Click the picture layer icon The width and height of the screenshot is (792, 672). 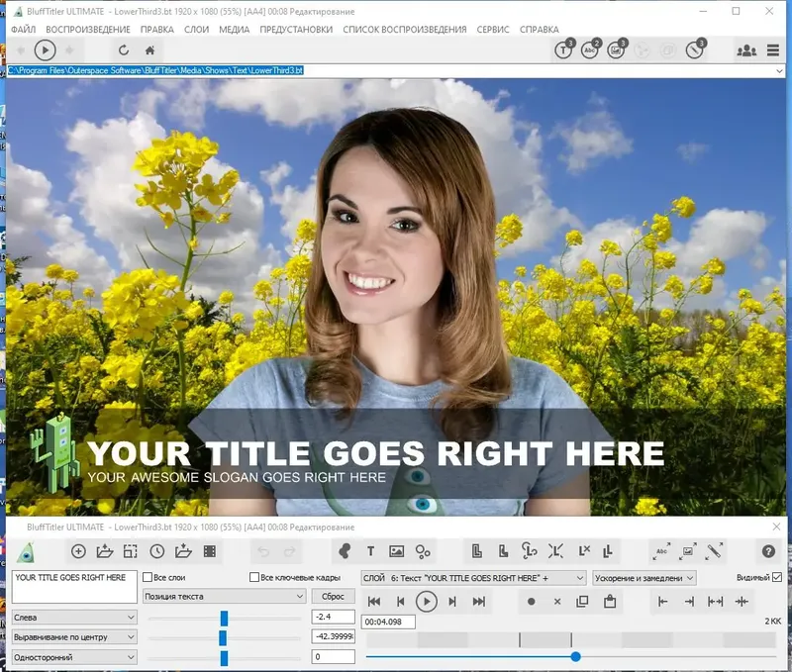tap(397, 551)
